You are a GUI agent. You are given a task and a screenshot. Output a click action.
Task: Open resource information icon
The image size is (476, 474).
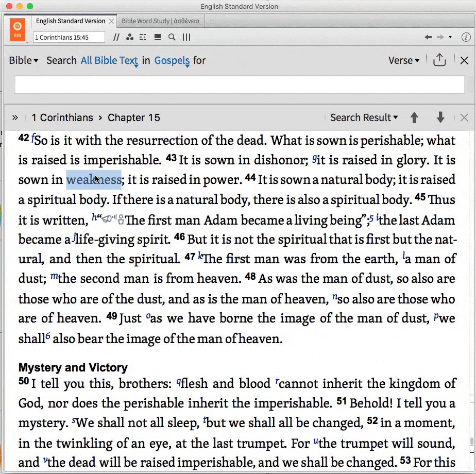pyautogui.click(x=466, y=37)
